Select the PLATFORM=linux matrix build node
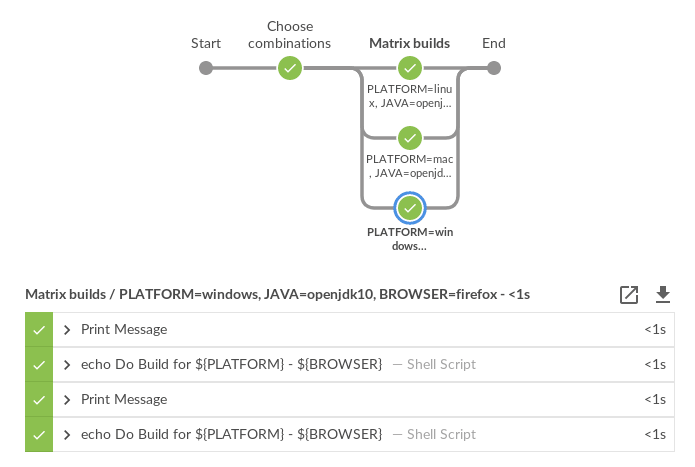The width and height of the screenshot is (695, 467). tap(409, 68)
